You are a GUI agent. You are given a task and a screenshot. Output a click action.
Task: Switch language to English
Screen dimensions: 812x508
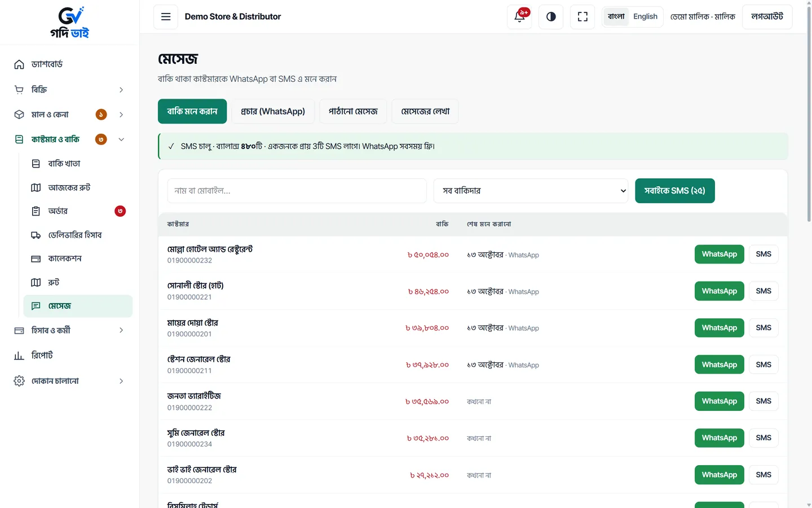point(645,17)
